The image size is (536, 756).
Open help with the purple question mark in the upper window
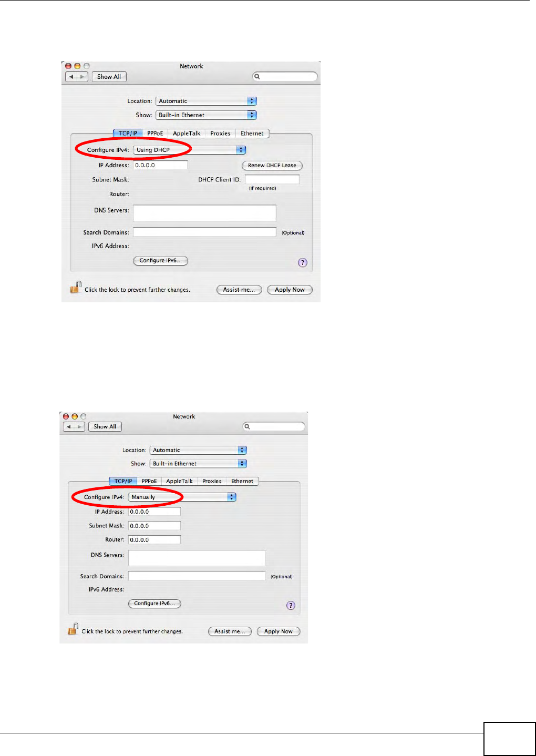[x=303, y=262]
